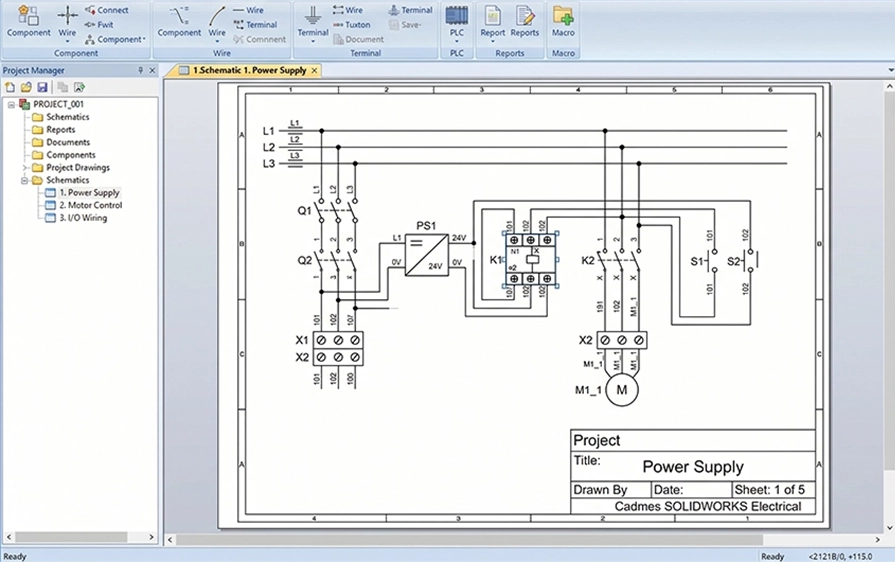Open dropdown arrow under Report button
Screen dimensions: 895x562
pyautogui.click(x=493, y=42)
